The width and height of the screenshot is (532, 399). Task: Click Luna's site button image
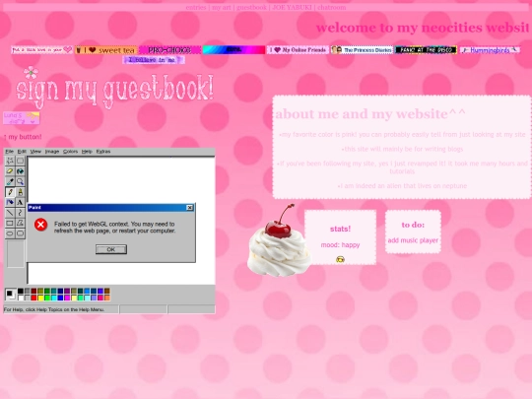[21, 118]
